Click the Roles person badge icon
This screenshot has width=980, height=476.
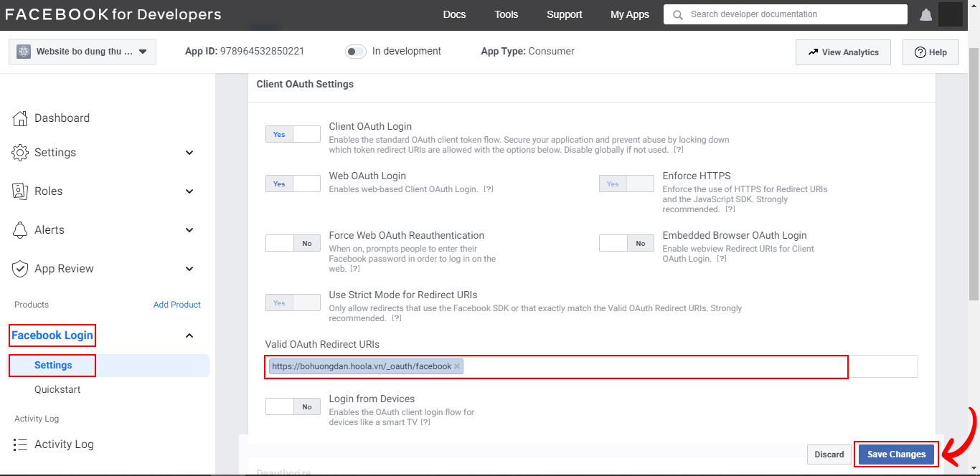(21, 191)
